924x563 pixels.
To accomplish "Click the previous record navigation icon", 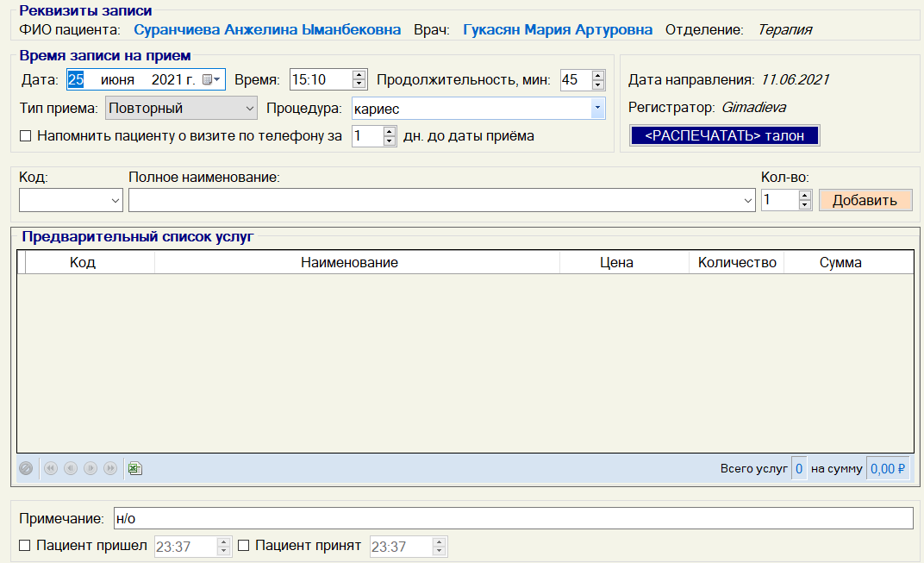I will click(71, 468).
